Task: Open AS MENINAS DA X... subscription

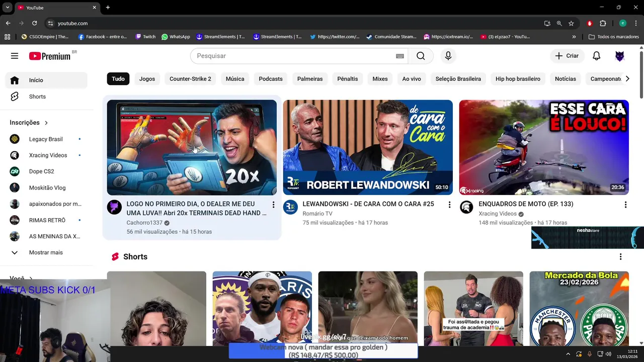Action: (46, 236)
